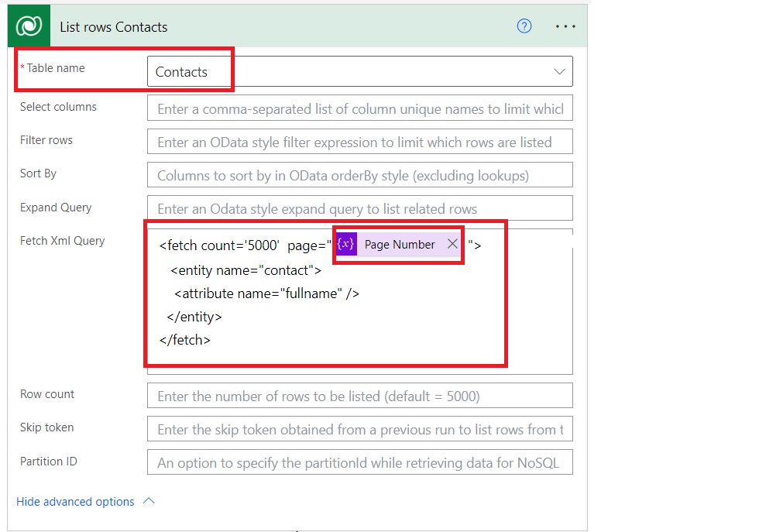Click the fullname attribute line in Fetch XML
This screenshot has height=532, width=766.
point(267,293)
